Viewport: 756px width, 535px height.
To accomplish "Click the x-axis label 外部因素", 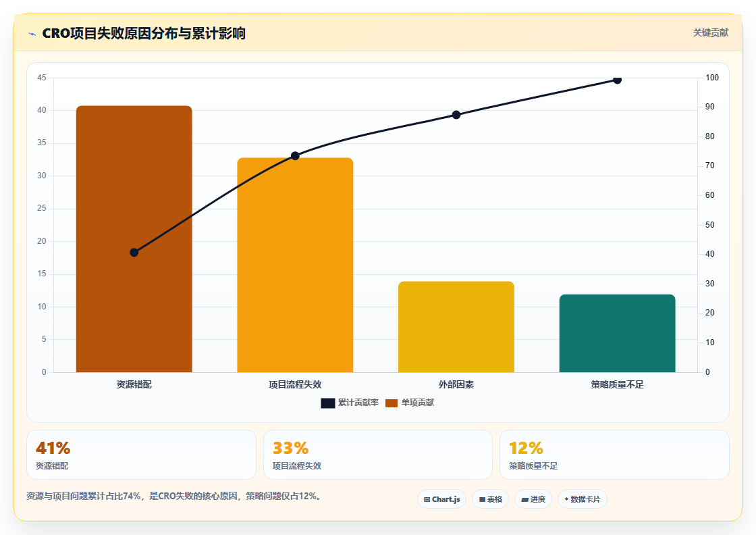I will pyautogui.click(x=456, y=384).
